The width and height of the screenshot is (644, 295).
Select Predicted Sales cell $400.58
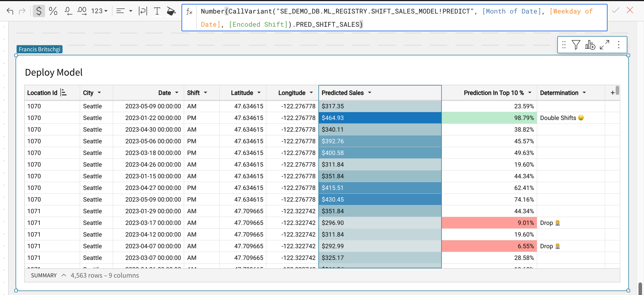pyautogui.click(x=380, y=153)
